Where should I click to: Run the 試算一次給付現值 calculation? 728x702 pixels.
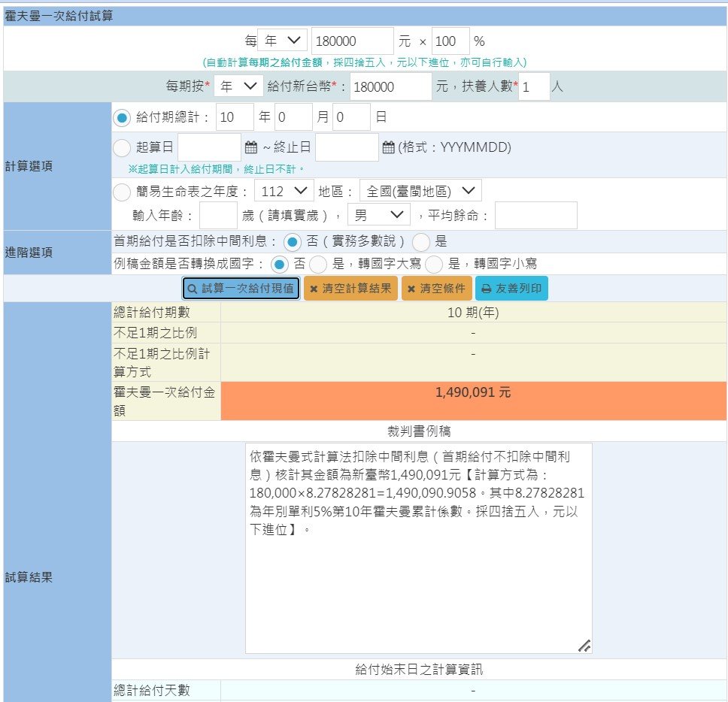241,288
